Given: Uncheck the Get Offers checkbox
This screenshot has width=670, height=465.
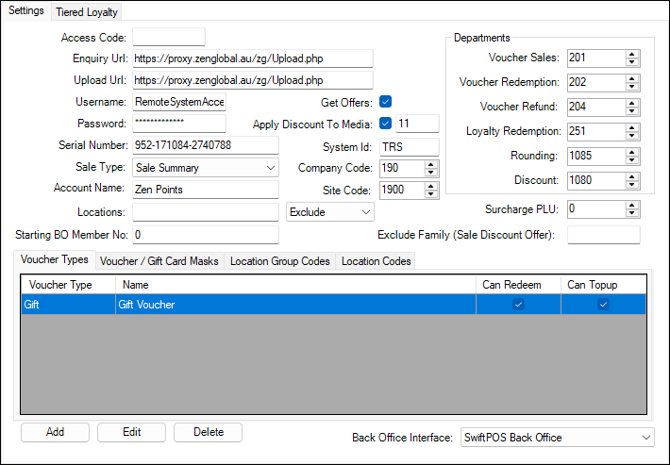Looking at the screenshot, I should point(385,102).
